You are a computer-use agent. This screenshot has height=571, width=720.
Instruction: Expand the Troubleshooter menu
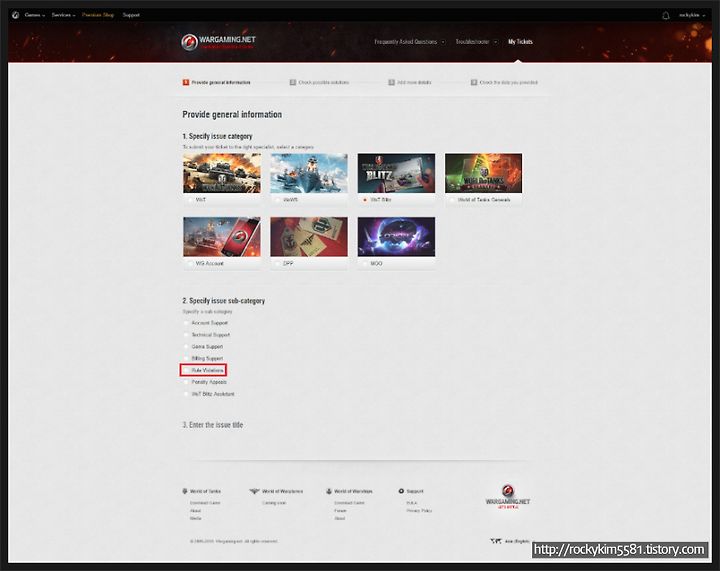(476, 42)
